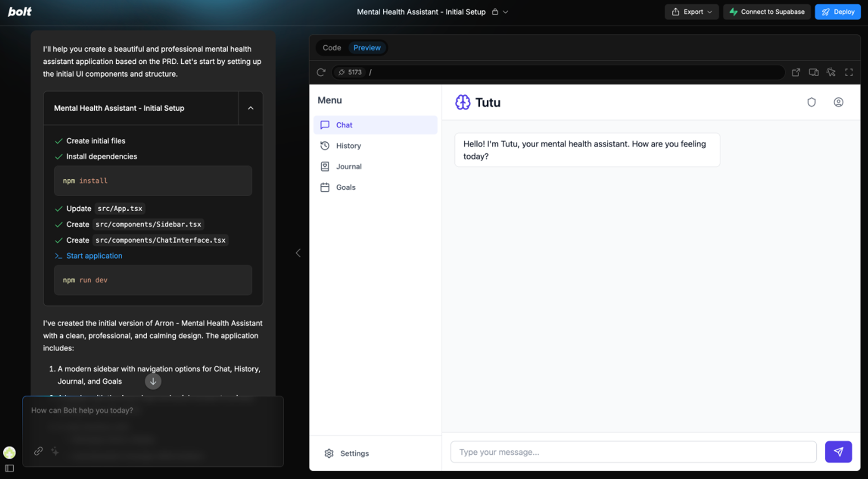Open the user profile icon in Tutu
Image resolution: width=868 pixels, height=479 pixels.
(x=838, y=102)
